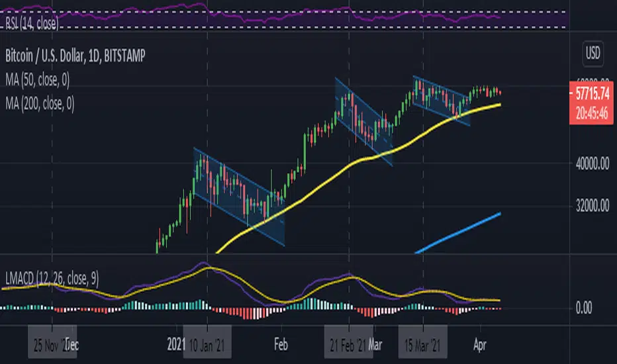Select the 10 Jan '21 date marker
The height and width of the screenshot is (364, 617).
pyautogui.click(x=207, y=344)
